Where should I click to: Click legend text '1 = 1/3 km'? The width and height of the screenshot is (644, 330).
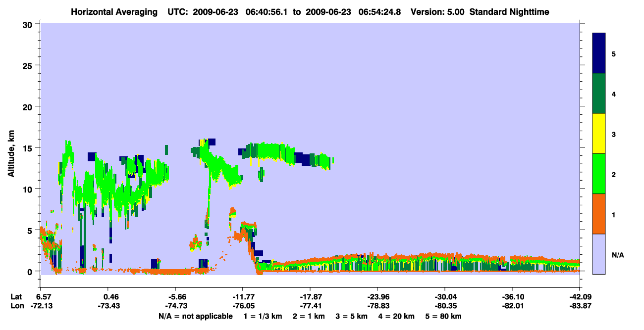tap(263, 316)
